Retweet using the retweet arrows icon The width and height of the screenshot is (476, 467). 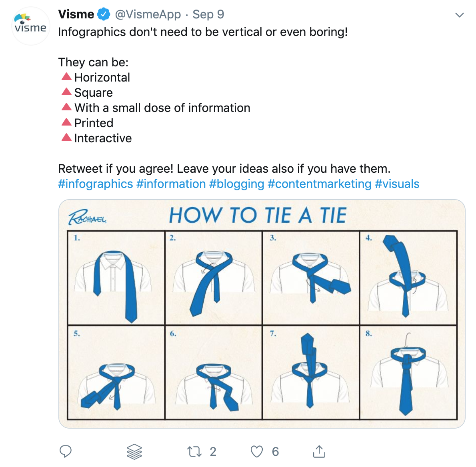click(194, 451)
